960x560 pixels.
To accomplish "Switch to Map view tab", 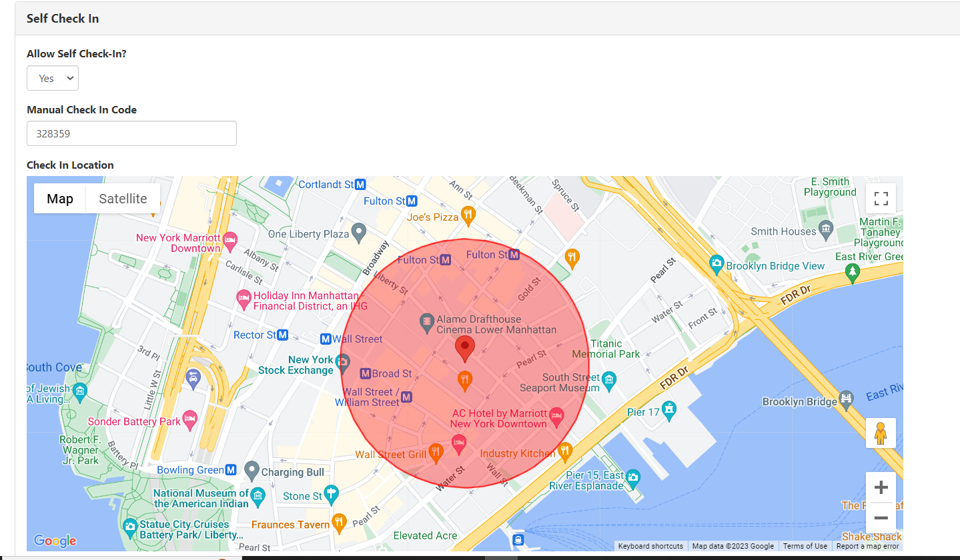I will (60, 199).
